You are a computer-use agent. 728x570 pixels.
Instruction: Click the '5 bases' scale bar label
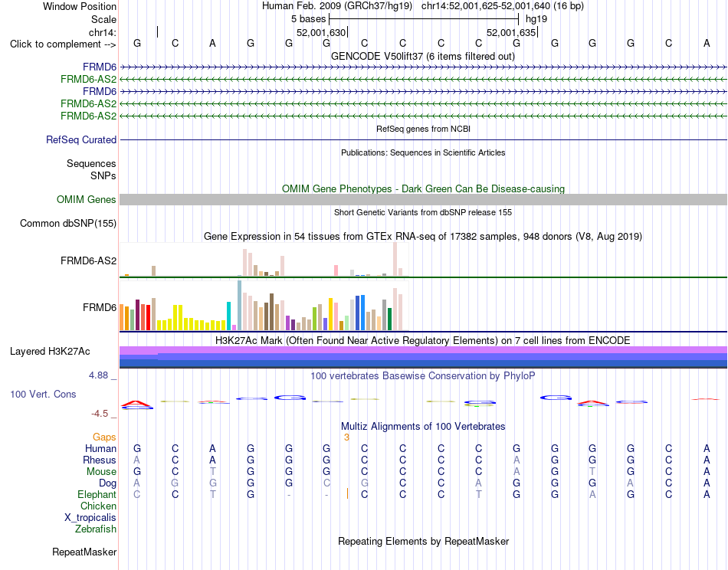(x=308, y=19)
